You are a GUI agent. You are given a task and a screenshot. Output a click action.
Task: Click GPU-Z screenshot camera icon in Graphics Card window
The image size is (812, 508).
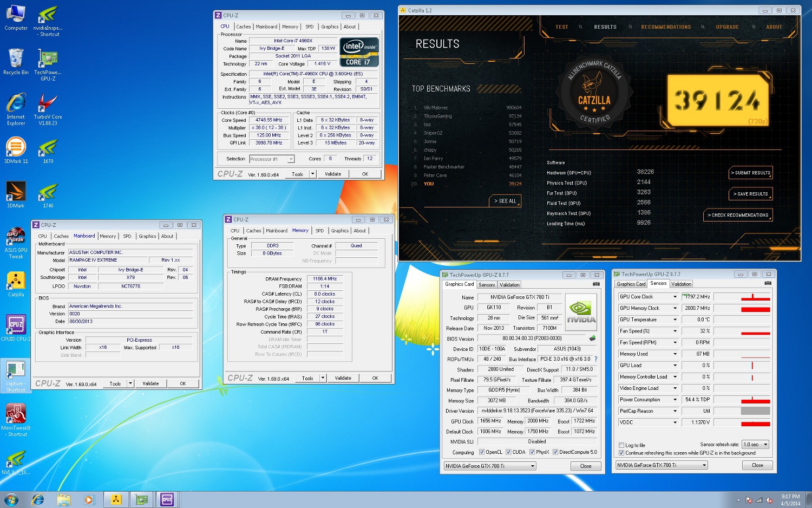coord(596,284)
